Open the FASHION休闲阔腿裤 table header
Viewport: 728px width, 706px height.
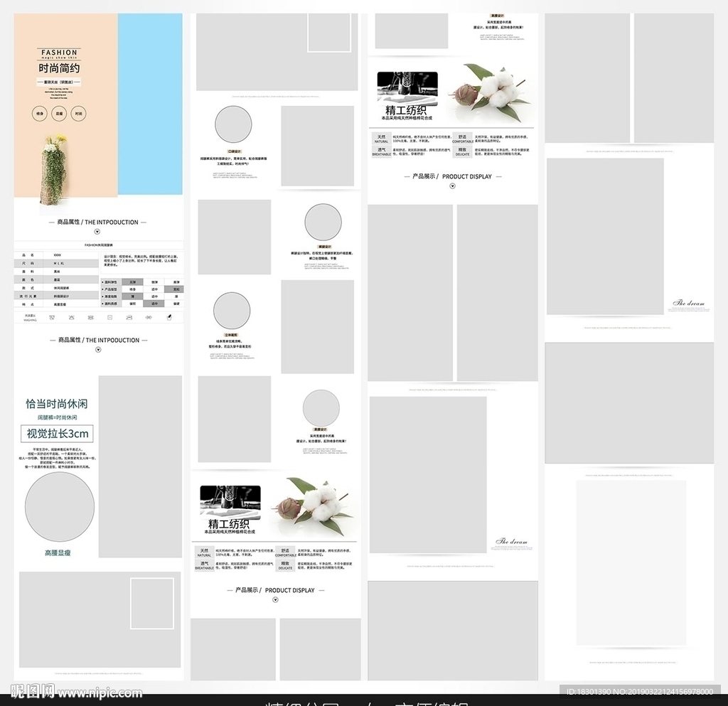pyautogui.click(x=99, y=245)
